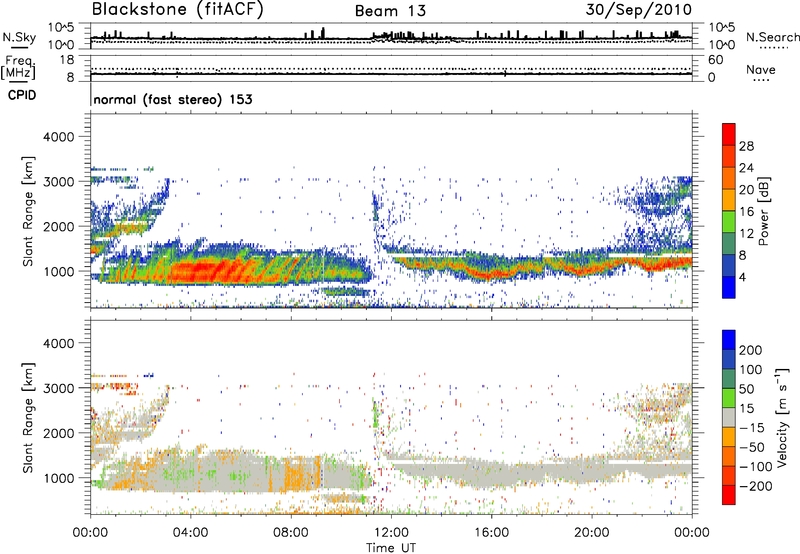Pick the red top segment of Power colorbar

(x=729, y=134)
